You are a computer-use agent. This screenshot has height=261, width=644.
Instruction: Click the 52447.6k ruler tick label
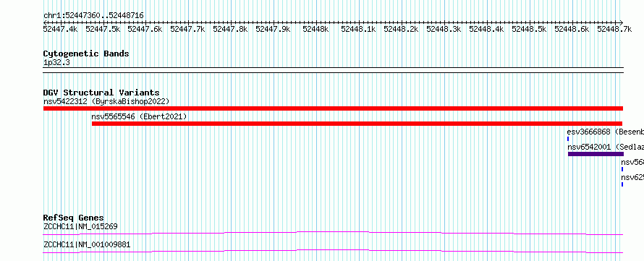click(x=145, y=29)
